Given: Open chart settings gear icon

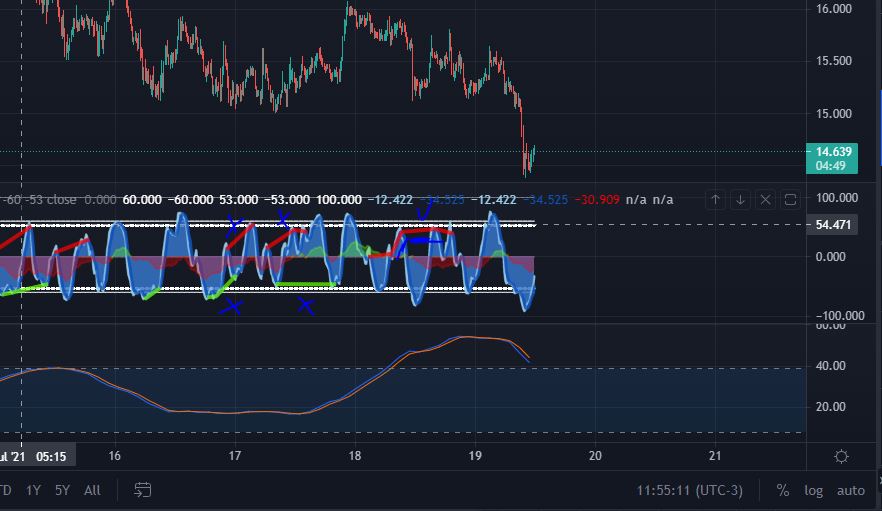Looking at the screenshot, I should click(842, 456).
